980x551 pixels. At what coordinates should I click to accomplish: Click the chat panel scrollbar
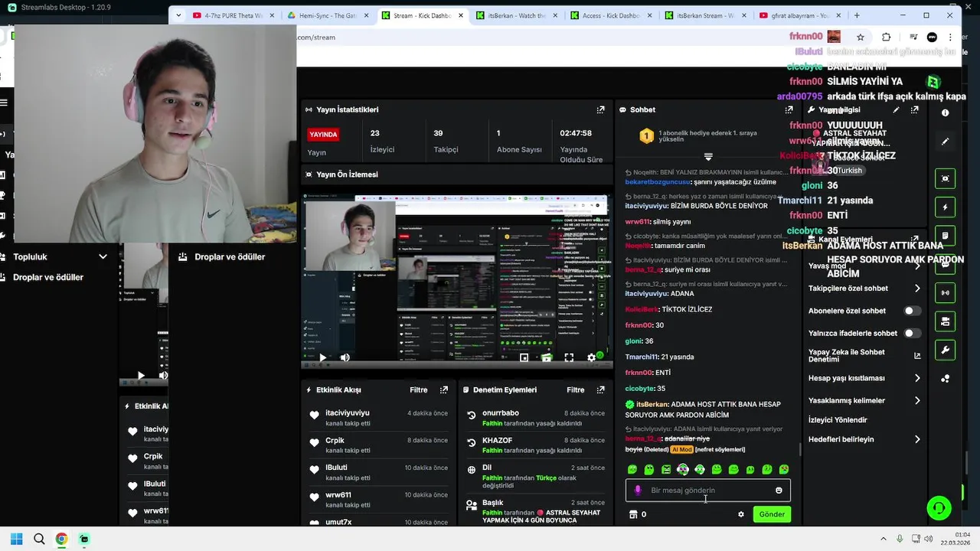(x=801, y=448)
